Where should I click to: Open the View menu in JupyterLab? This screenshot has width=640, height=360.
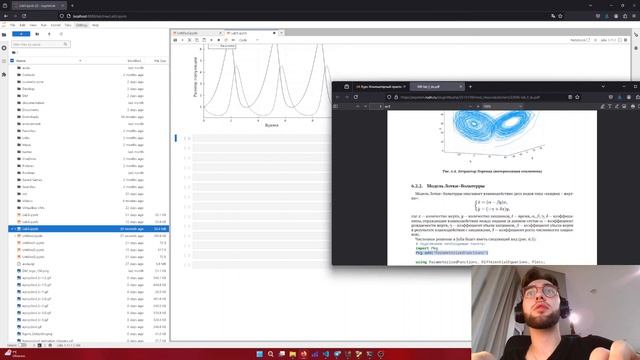point(33,25)
